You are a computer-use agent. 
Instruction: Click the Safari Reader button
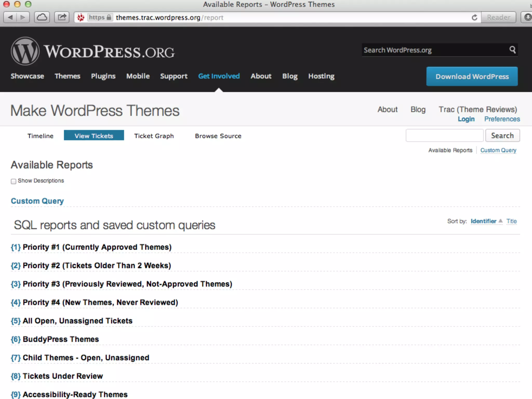pos(498,17)
